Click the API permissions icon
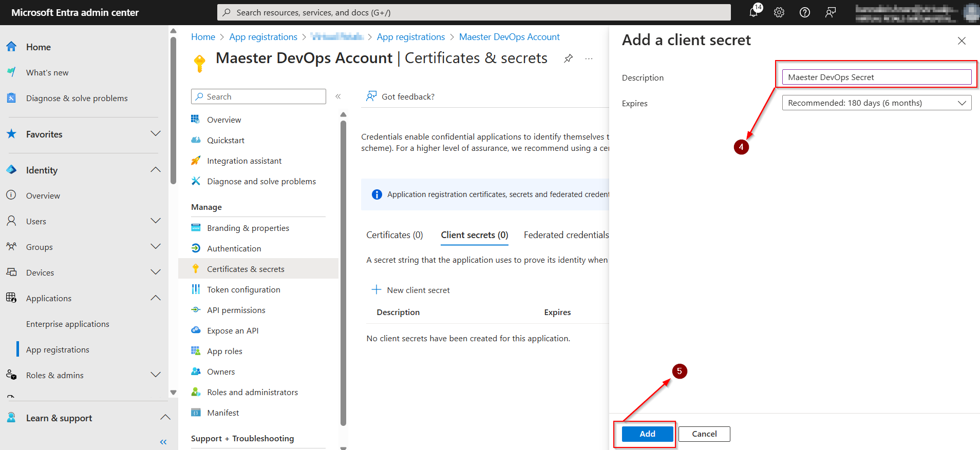Viewport: 980px width, 450px height. tap(196, 310)
